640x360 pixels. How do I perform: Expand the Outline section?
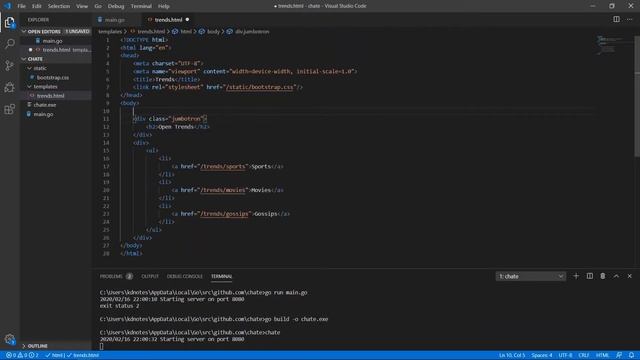coord(56,346)
